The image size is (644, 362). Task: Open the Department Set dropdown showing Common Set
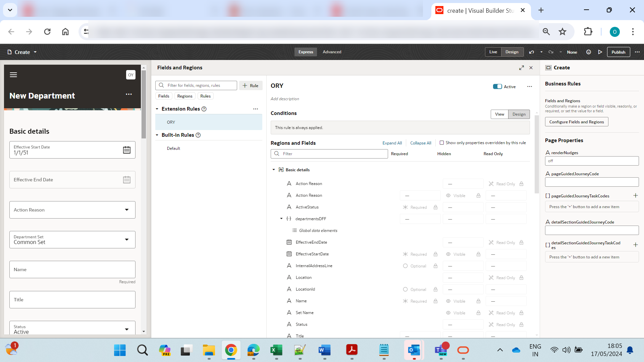[127, 240]
